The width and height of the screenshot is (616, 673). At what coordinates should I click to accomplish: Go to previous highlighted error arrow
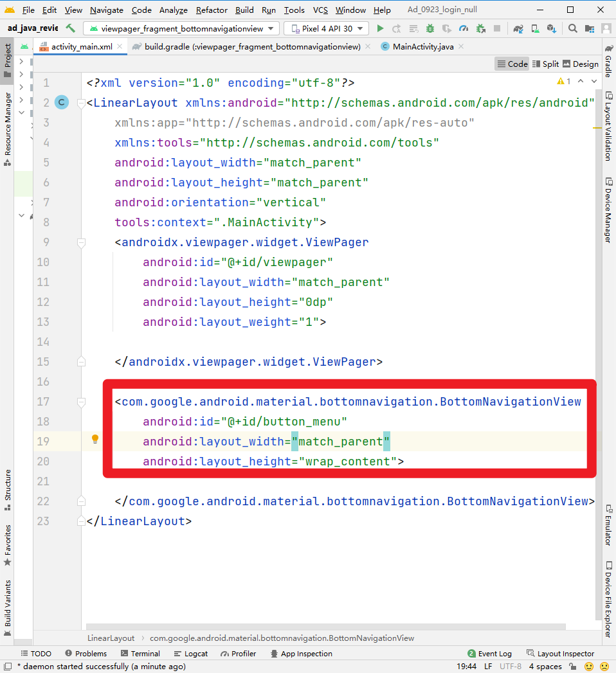[581, 81]
